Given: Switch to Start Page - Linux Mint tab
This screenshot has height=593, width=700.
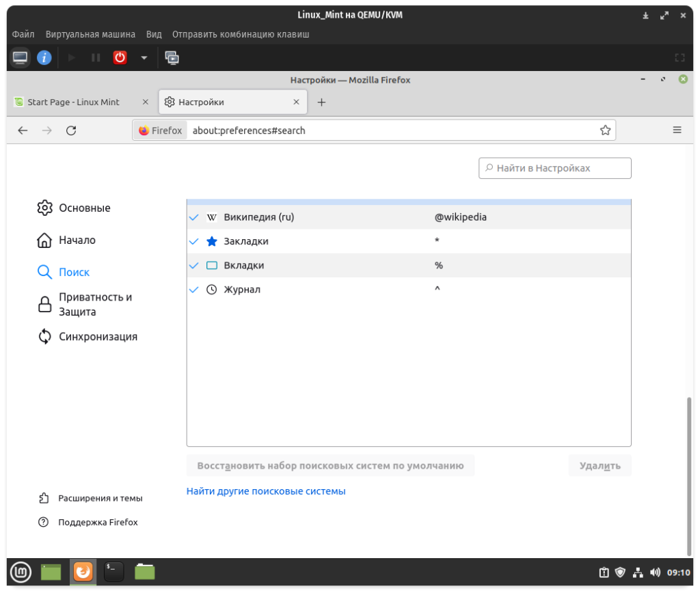Looking at the screenshot, I should [x=74, y=102].
